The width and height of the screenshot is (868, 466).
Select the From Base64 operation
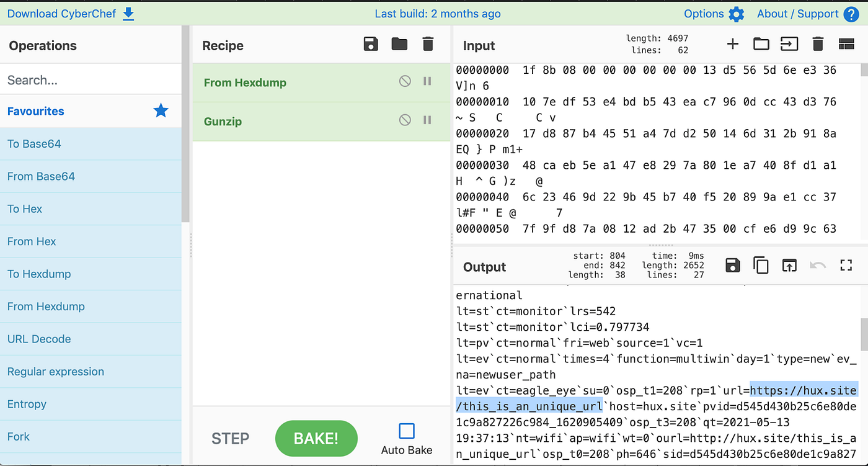pos(91,176)
